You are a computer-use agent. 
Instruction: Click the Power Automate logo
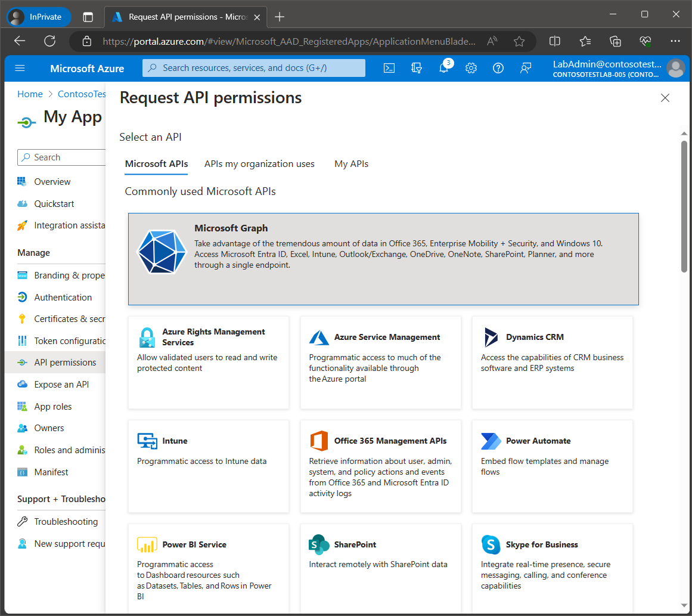[x=491, y=441]
